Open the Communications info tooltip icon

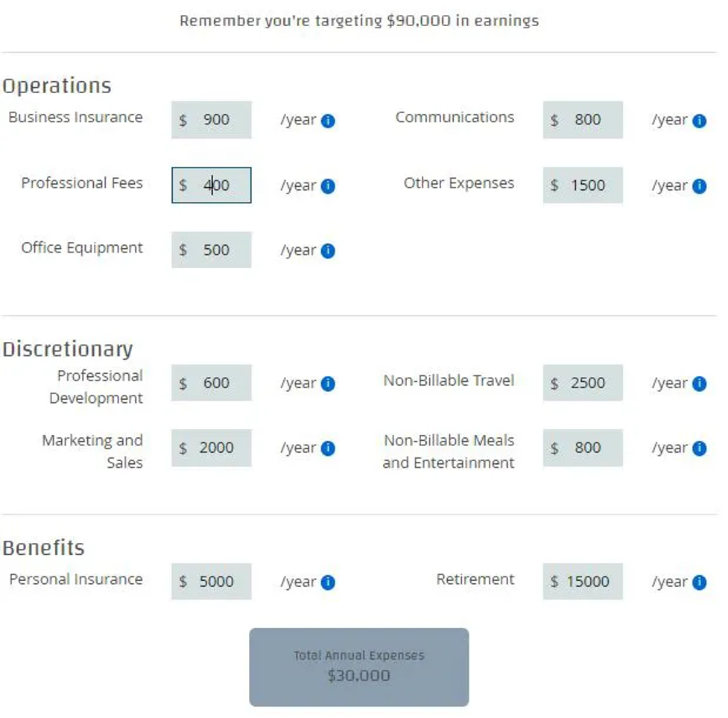click(x=699, y=121)
